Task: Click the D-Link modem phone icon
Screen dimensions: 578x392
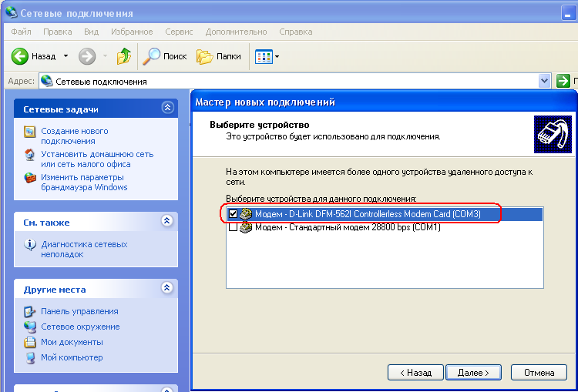Action: [x=246, y=214]
